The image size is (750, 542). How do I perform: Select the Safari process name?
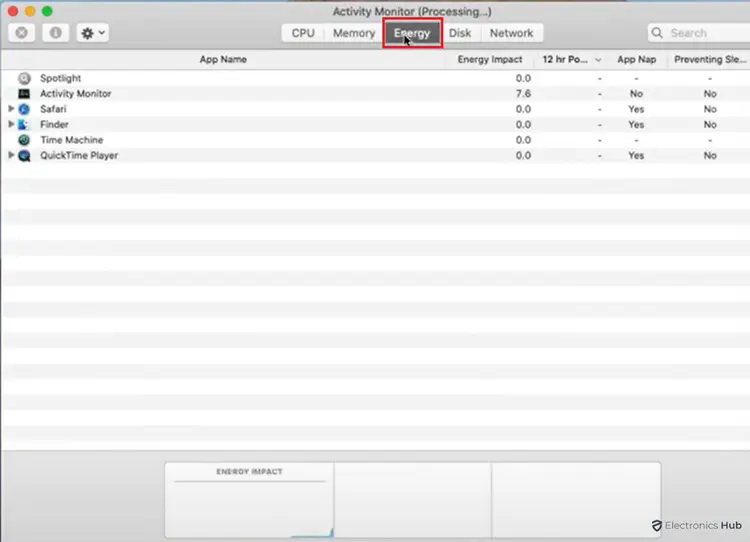click(53, 109)
